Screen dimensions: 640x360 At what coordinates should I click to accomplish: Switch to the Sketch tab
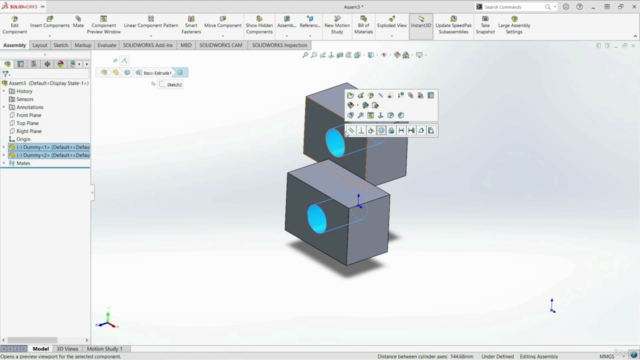[x=60, y=45]
